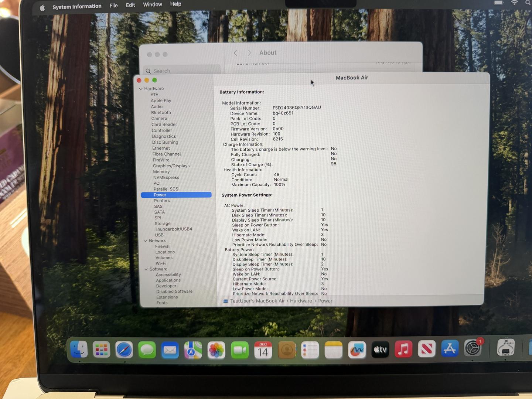532x399 pixels.
Task: Open the File menu
Action: point(113,6)
